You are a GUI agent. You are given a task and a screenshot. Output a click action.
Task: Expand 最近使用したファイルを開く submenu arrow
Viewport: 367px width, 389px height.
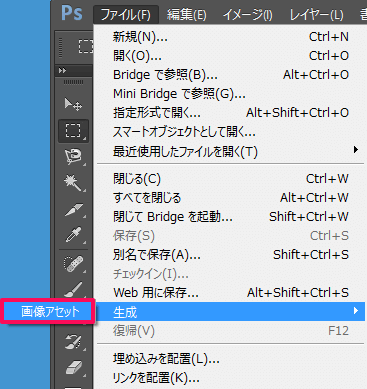[x=356, y=150]
